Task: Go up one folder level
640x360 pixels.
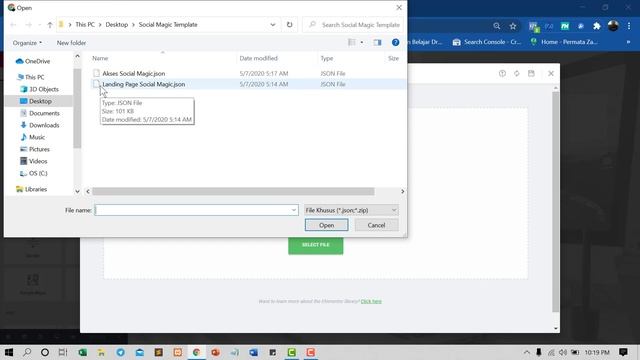Action: point(50,24)
